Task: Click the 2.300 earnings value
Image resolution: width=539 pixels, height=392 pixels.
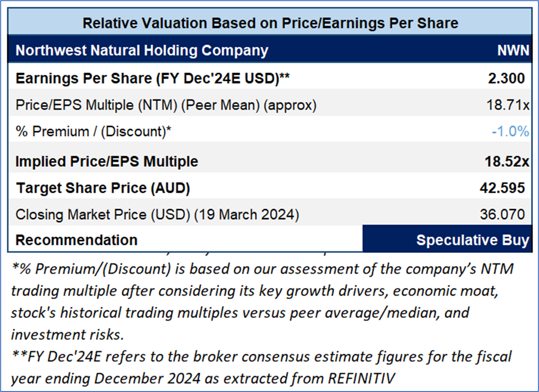Action: [x=507, y=78]
